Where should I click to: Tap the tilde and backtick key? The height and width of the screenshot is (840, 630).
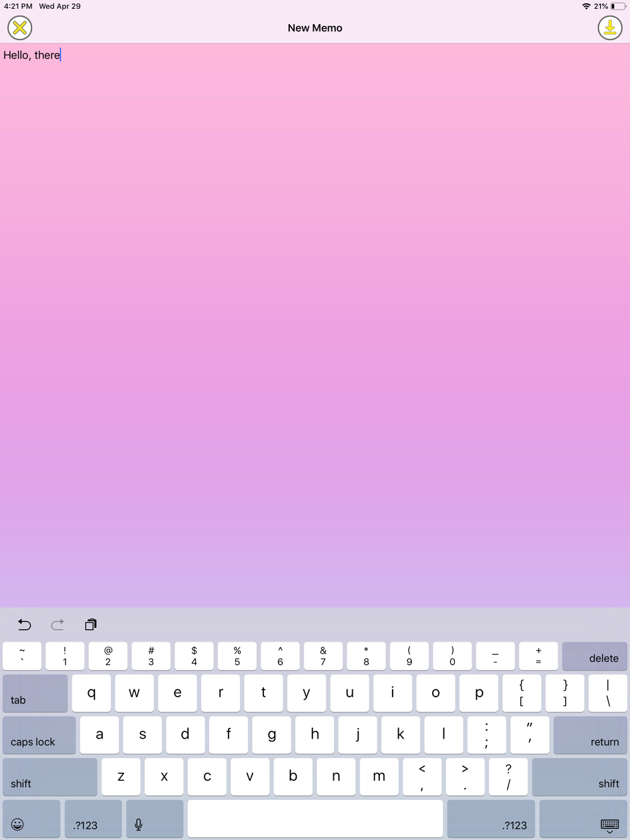point(22,656)
